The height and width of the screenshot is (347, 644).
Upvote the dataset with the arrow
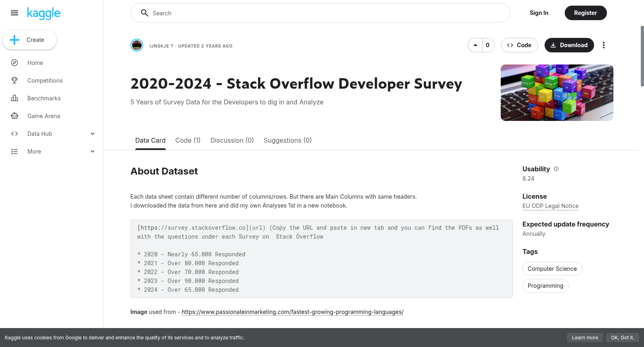pos(475,45)
